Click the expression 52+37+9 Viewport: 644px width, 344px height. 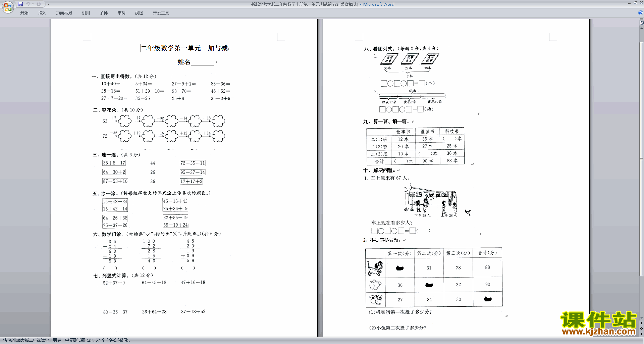click(x=114, y=283)
